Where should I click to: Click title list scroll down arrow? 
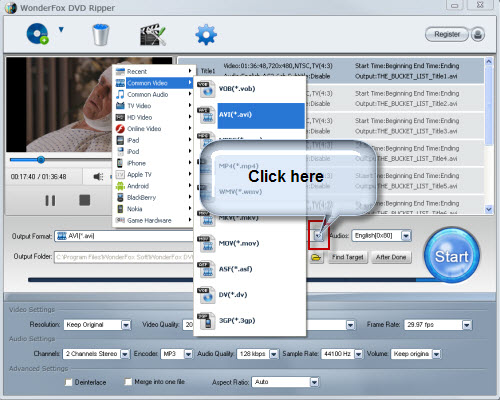pos(489,209)
